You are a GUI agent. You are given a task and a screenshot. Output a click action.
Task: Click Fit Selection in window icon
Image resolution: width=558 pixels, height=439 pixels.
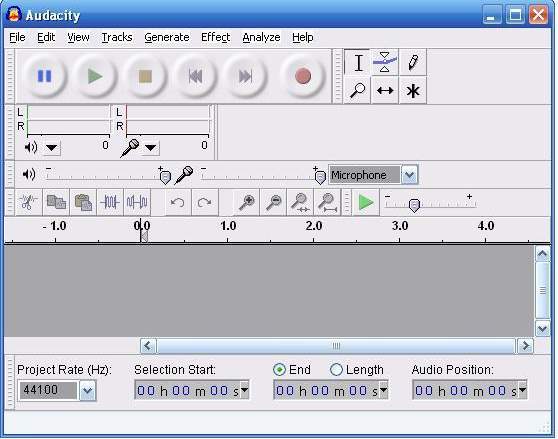tap(300, 202)
